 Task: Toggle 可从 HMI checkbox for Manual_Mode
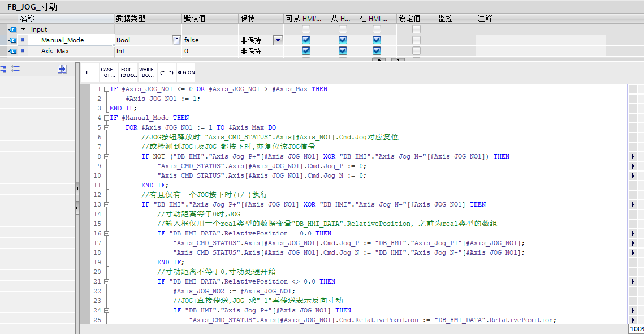pos(306,40)
